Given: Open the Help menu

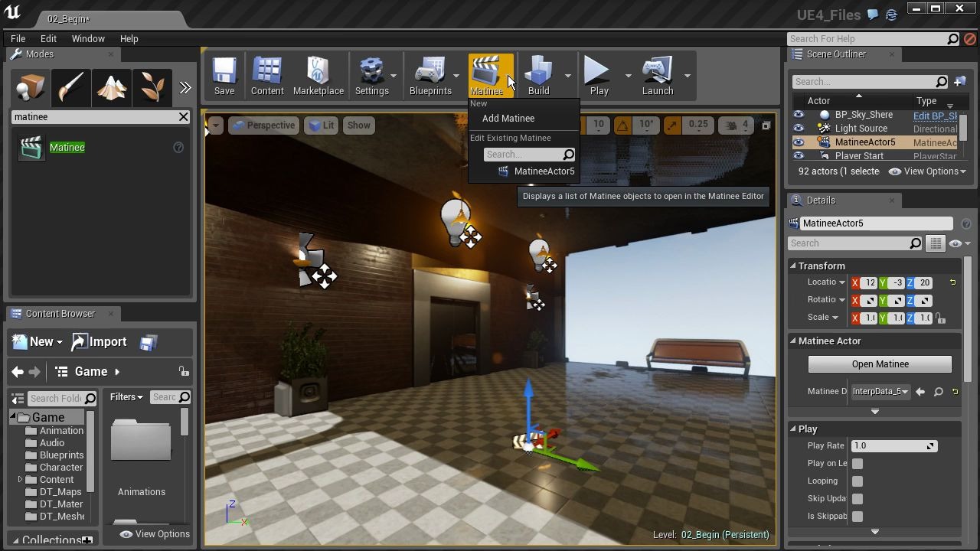Looking at the screenshot, I should coord(129,38).
